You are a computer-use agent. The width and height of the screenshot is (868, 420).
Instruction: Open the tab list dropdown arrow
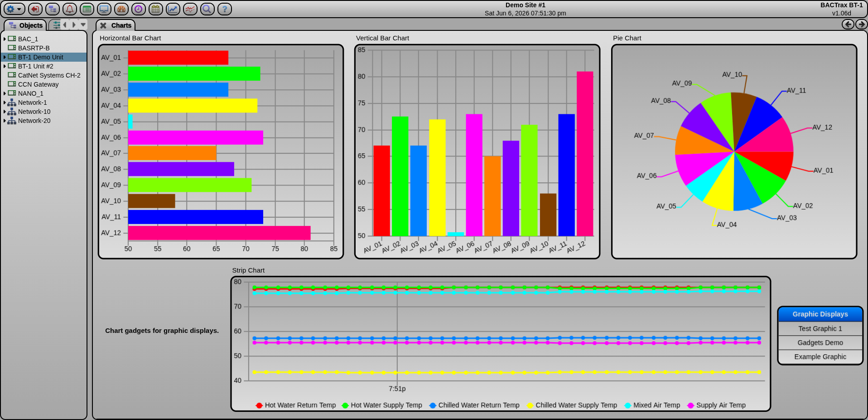tap(83, 25)
